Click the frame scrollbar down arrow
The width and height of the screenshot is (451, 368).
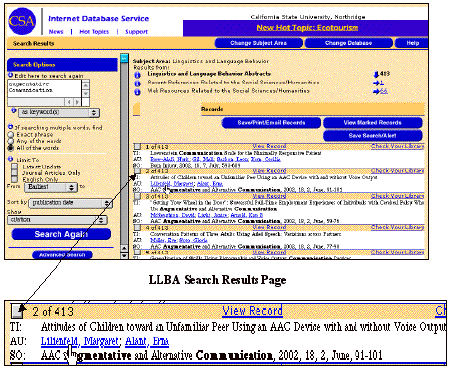(x=124, y=256)
